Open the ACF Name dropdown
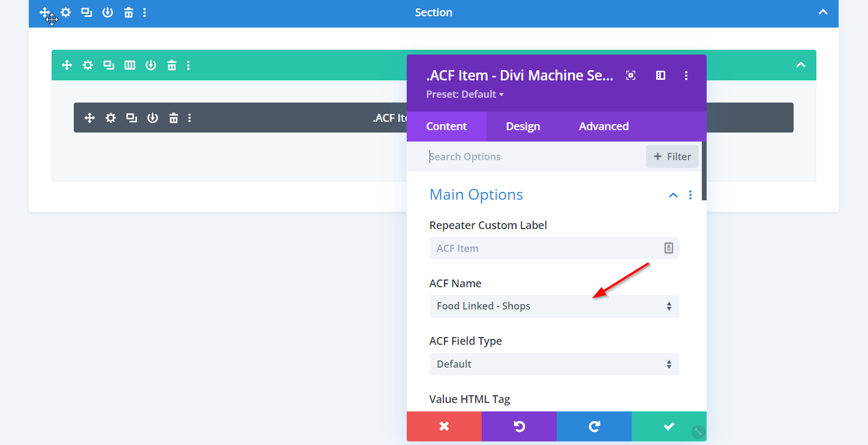This screenshot has width=868, height=445. point(554,306)
